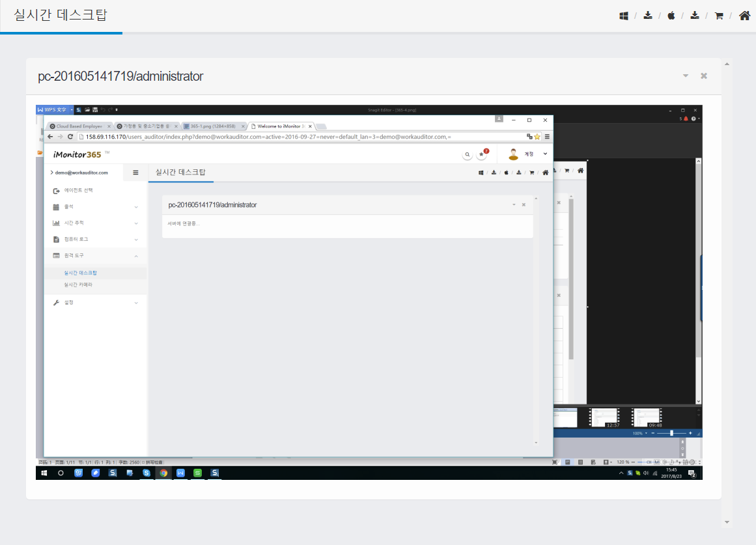The image size is (756, 545).
Task: Click the WPS 文字 application button in remote view
Action: (55, 109)
